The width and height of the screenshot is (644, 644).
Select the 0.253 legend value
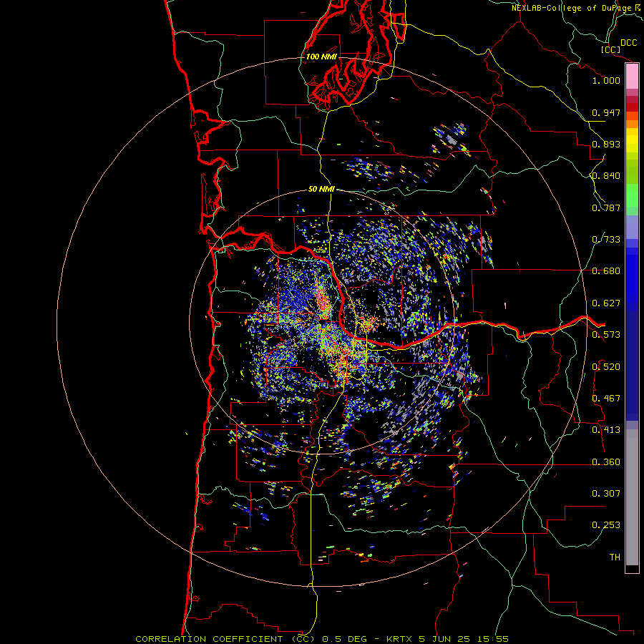pyautogui.click(x=606, y=525)
